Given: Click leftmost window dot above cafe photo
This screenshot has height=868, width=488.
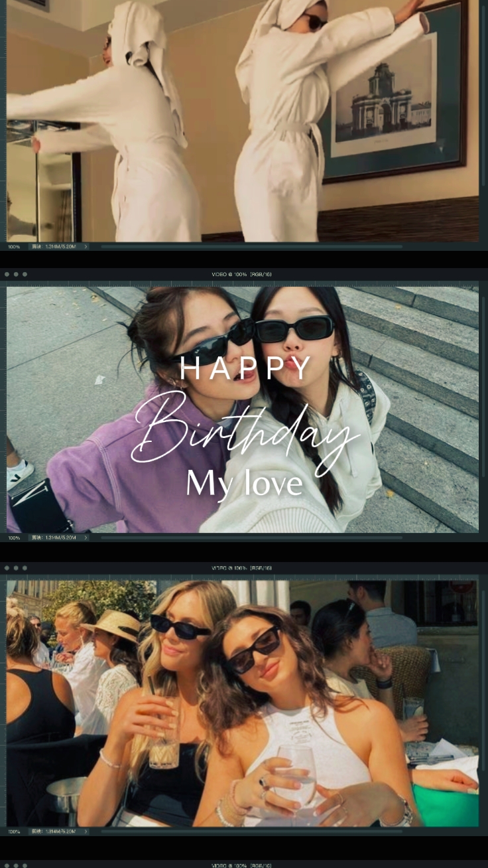Looking at the screenshot, I should pyautogui.click(x=7, y=568).
